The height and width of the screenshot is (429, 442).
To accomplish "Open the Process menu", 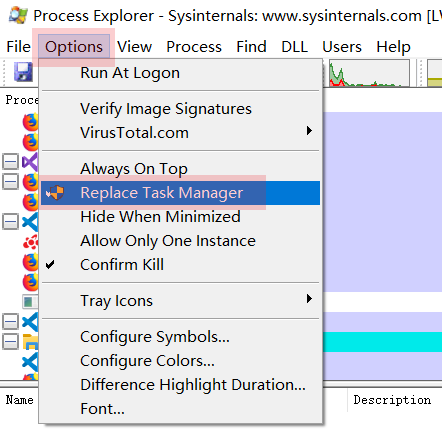I will pyautogui.click(x=194, y=47).
